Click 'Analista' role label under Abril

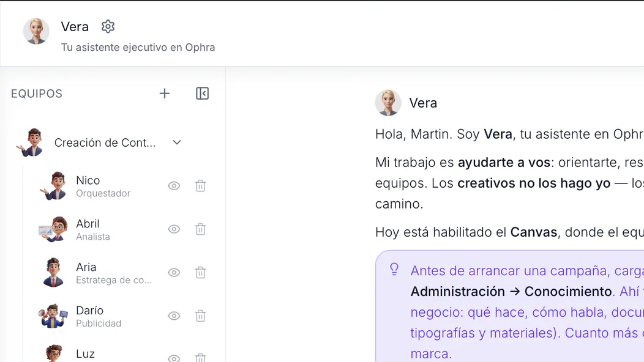[x=93, y=237]
